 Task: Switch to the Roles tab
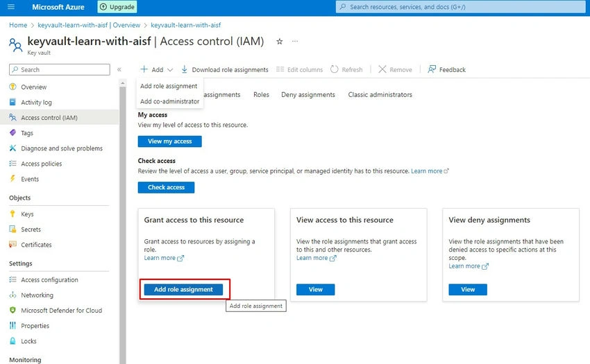pos(261,95)
